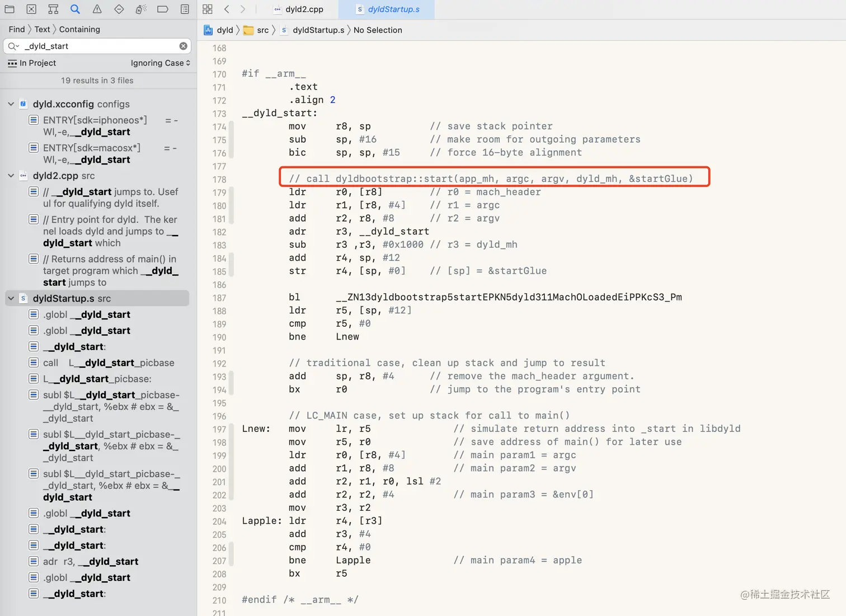
Task: Click the '#if __arm__' directive line
Action: [x=274, y=74]
